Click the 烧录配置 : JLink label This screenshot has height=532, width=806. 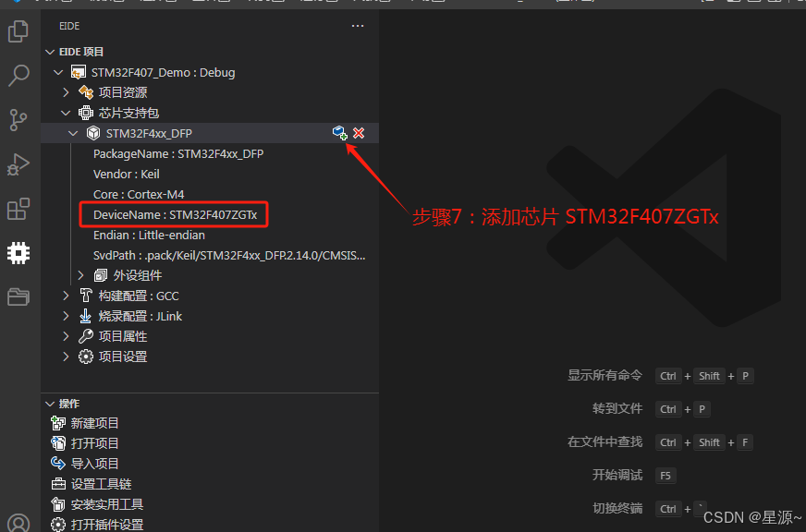pyautogui.click(x=140, y=316)
